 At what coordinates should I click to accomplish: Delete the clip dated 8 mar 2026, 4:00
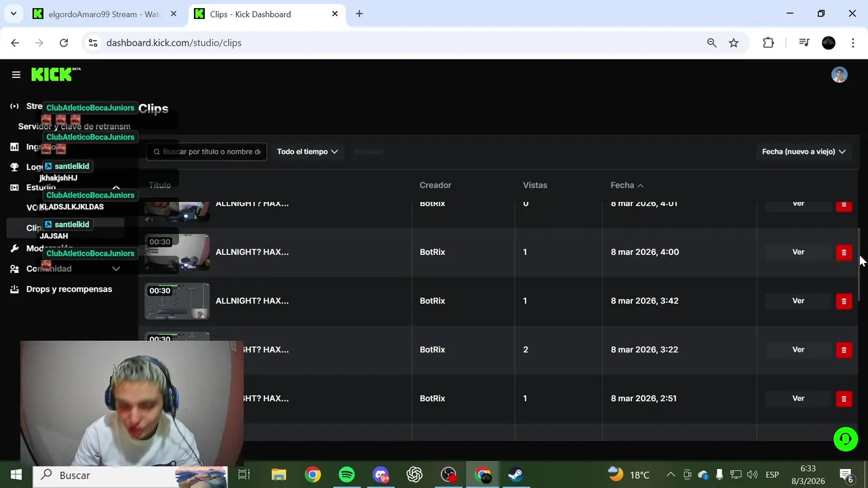coord(844,252)
